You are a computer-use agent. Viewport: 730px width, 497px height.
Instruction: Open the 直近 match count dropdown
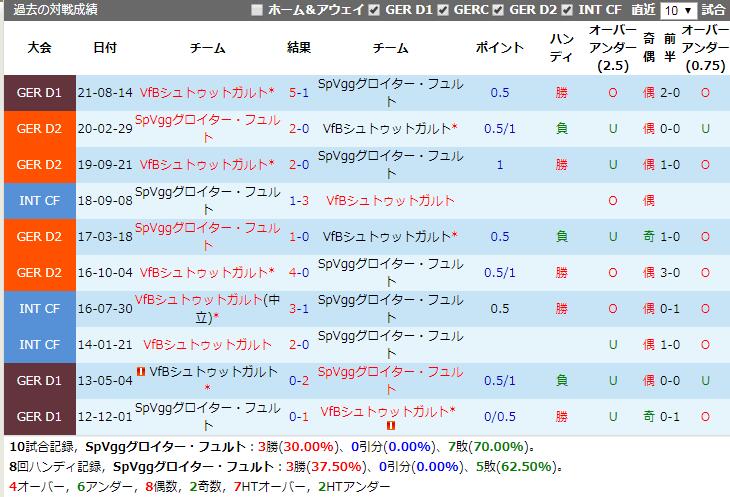click(x=678, y=10)
